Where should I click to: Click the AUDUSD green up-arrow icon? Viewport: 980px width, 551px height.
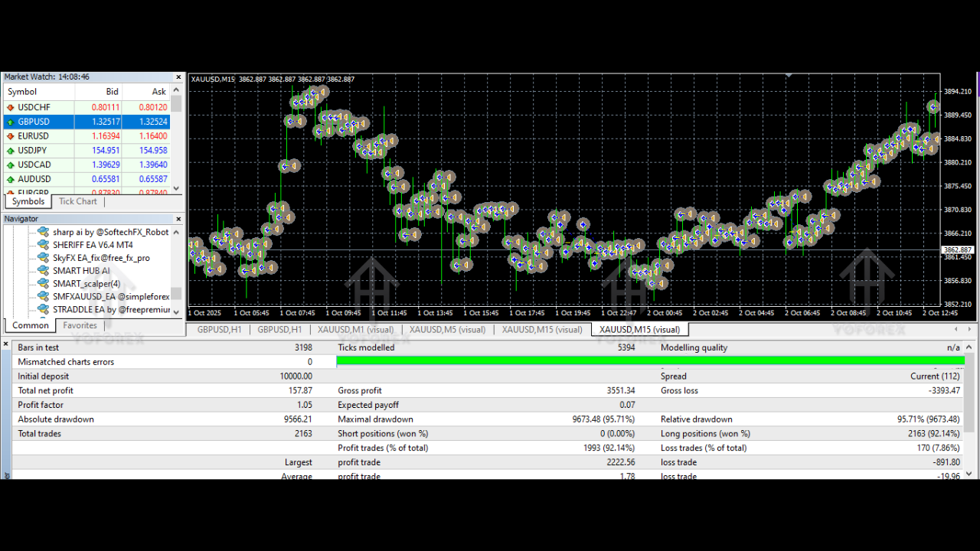point(10,179)
